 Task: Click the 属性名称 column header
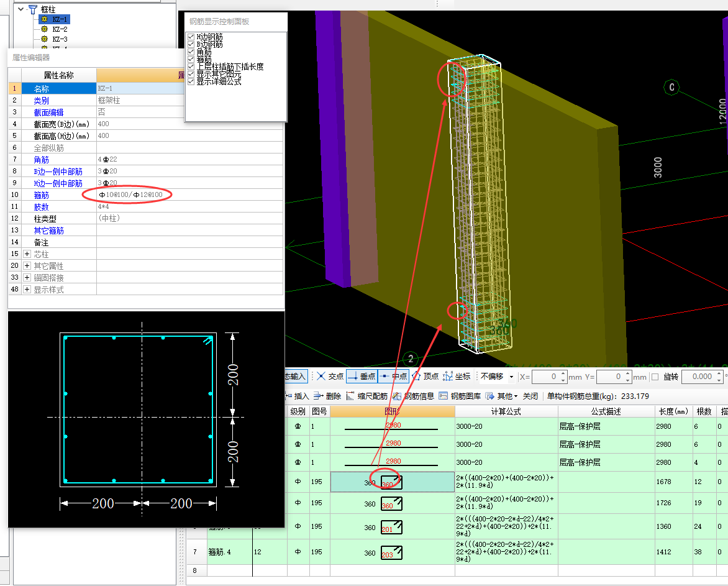[x=59, y=75]
